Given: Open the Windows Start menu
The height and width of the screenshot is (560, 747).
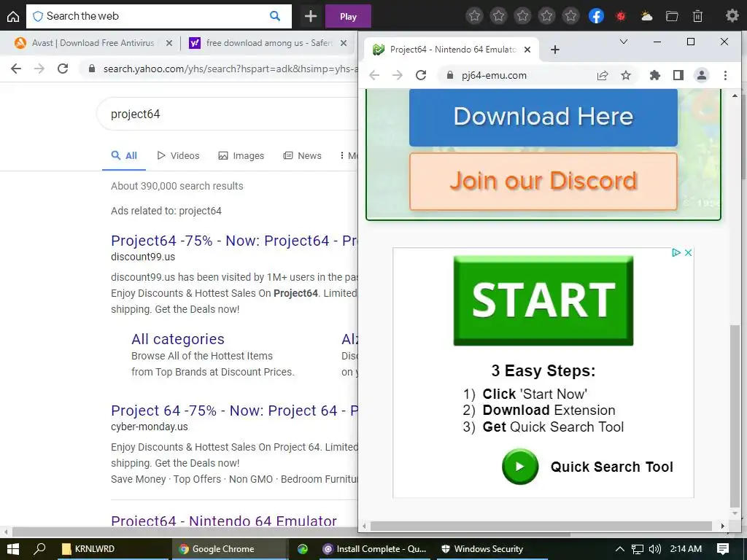Looking at the screenshot, I should point(13,549).
